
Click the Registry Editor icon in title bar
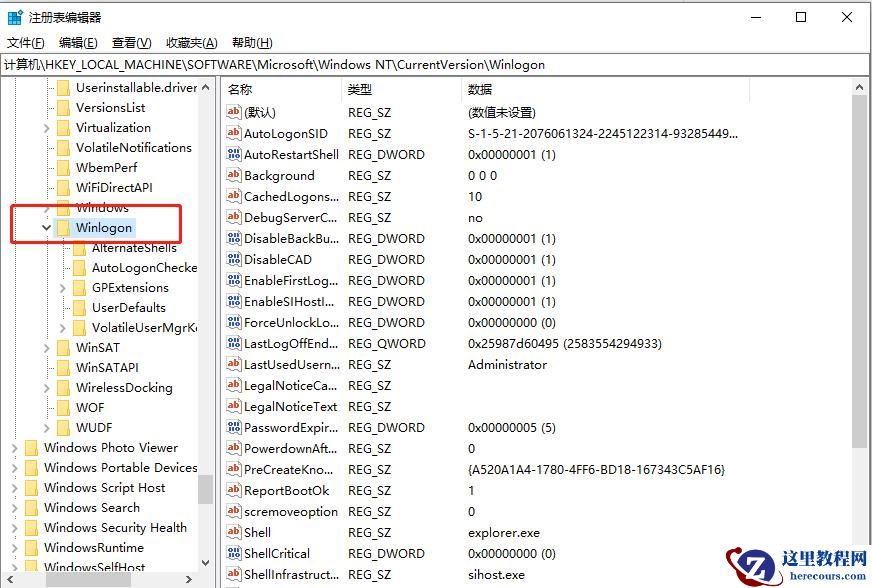click(14, 15)
